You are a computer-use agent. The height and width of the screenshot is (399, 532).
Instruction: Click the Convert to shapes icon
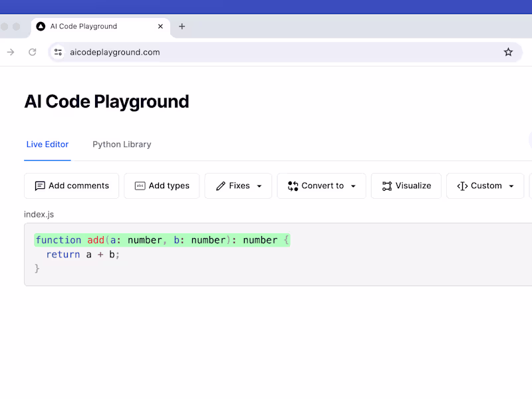(293, 186)
